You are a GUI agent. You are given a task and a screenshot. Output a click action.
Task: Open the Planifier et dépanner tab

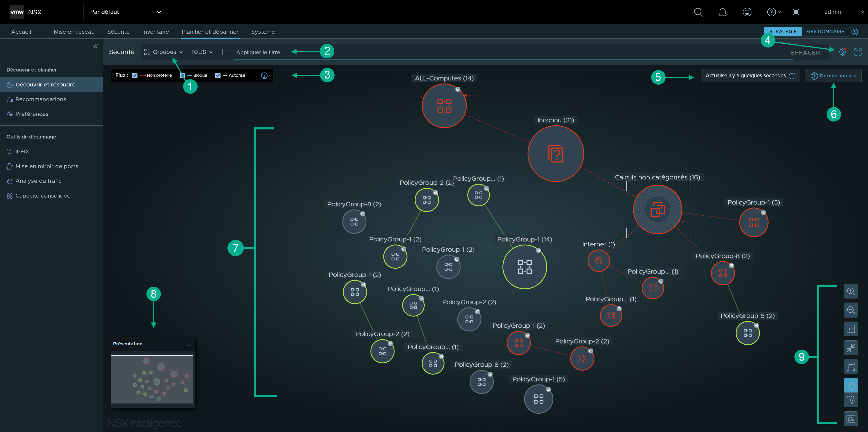tap(210, 32)
